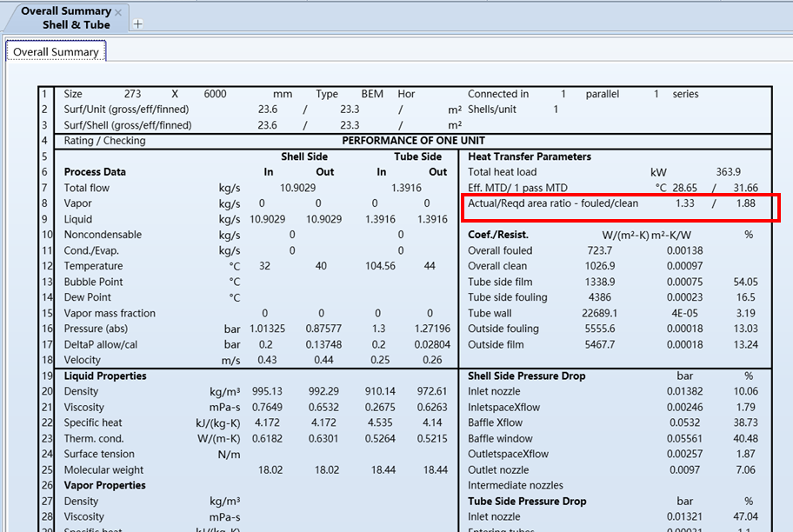Click the Tube wall coefficient 22689.1

[x=600, y=313]
